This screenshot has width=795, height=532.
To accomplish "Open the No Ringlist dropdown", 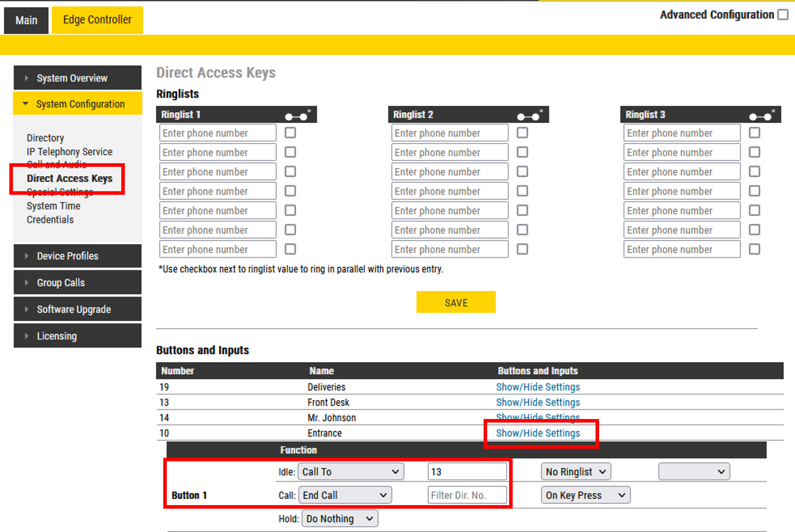I will (575, 472).
